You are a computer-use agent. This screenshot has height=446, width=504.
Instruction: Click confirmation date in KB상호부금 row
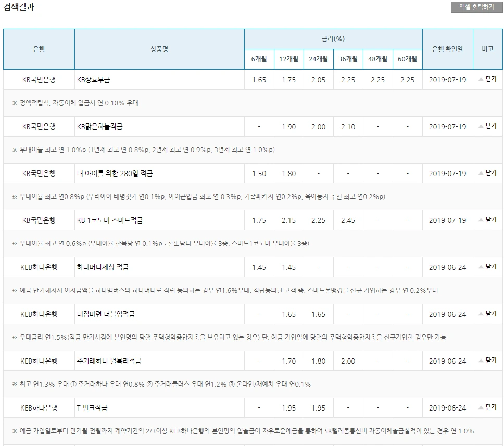coord(447,80)
